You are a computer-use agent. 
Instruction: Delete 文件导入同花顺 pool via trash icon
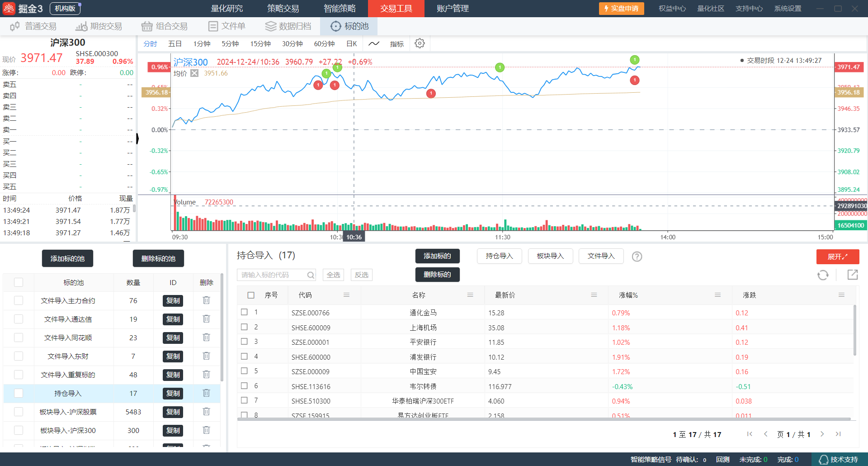tap(206, 338)
